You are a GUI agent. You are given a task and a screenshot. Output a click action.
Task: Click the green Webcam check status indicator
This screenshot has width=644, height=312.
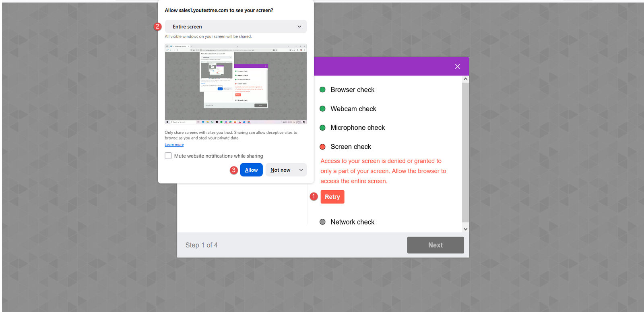point(322,108)
